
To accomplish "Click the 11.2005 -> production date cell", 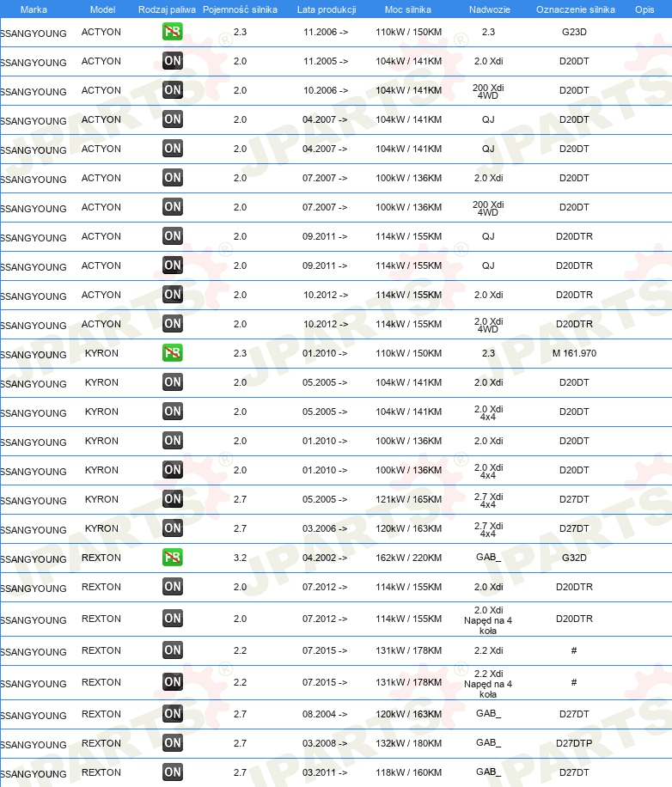I will (325, 61).
